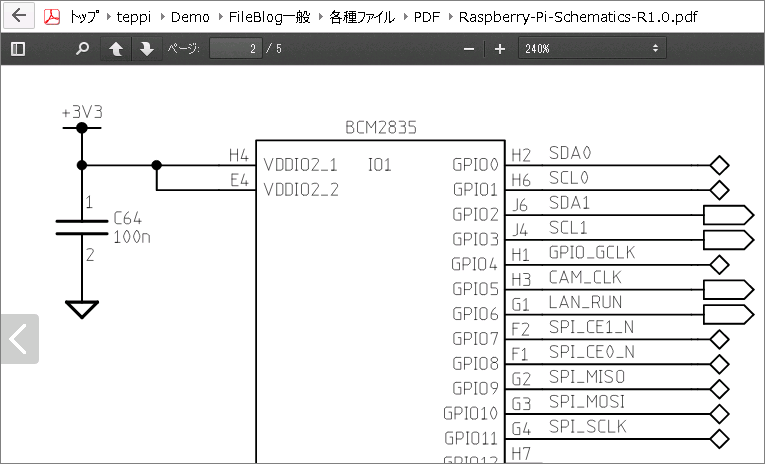Click the H4 pin number
Image resolution: width=765 pixels, height=464 pixels.
[x=239, y=155]
